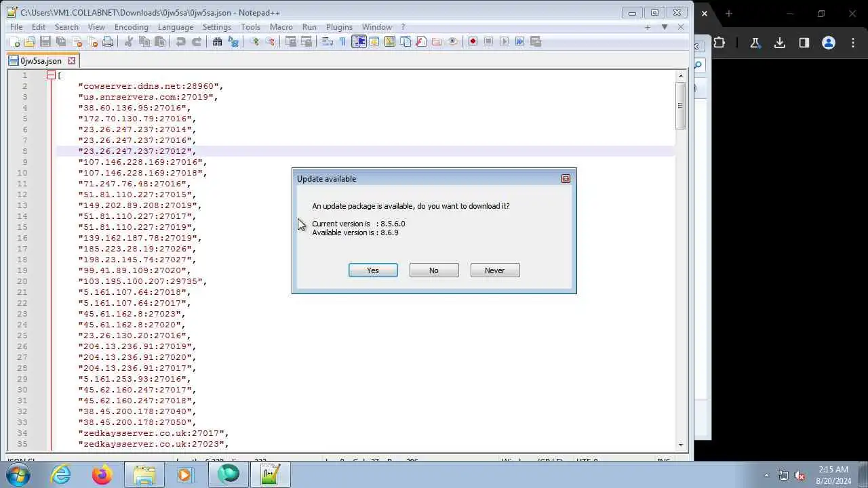Open the File menu
868x488 pixels.
(16, 27)
